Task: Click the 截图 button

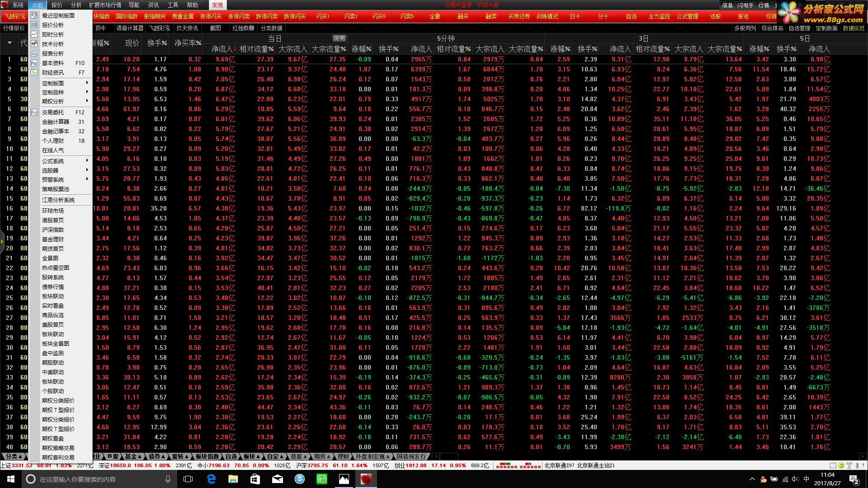Action: (216, 28)
